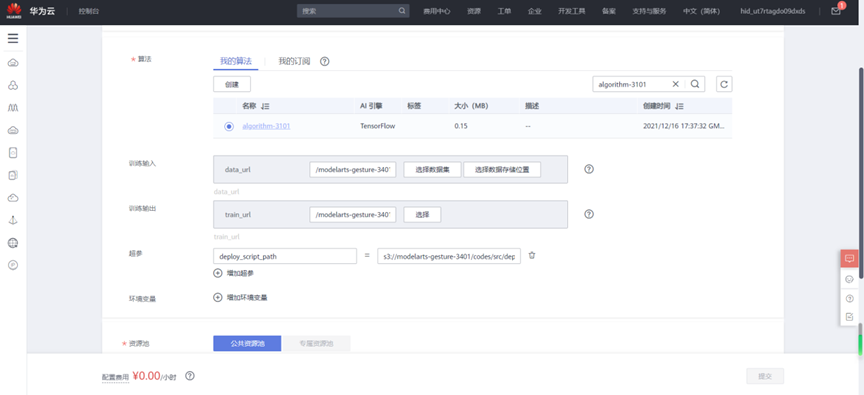Viewport: 864px width, 395px height.
Task: Click the 提交 submit button
Action: pos(765,376)
